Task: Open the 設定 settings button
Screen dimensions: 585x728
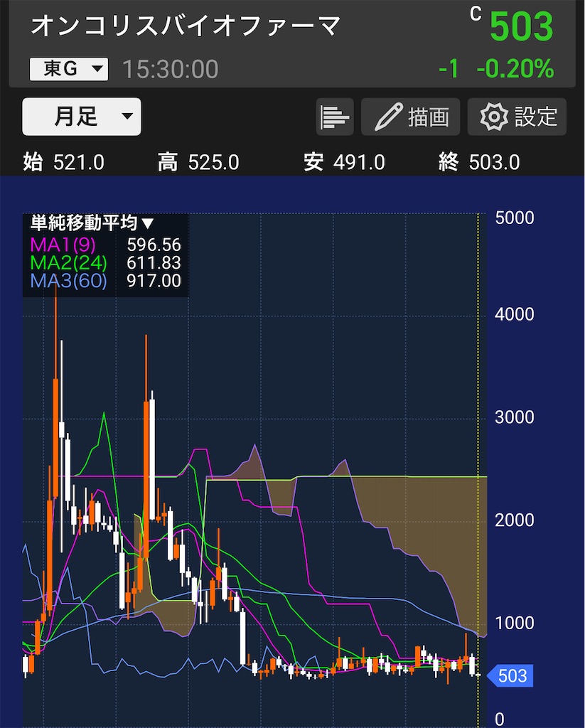Action: (517, 117)
